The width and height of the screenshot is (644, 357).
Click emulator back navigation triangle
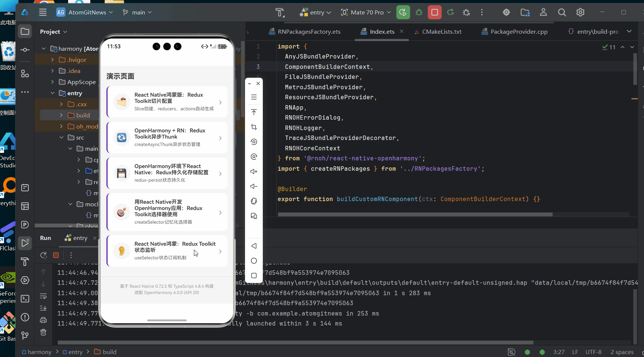pos(254,246)
